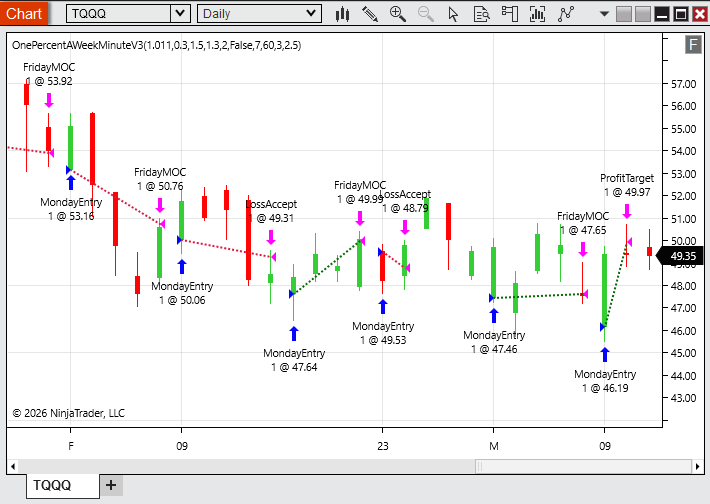Click the FridayMOC 1 @ 50.76 label
This screenshot has height=504, width=710.
pyautogui.click(x=160, y=179)
